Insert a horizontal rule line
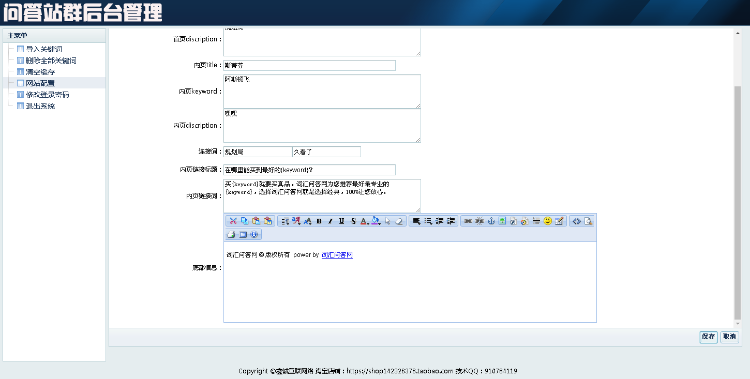The image size is (750, 379). (536, 221)
